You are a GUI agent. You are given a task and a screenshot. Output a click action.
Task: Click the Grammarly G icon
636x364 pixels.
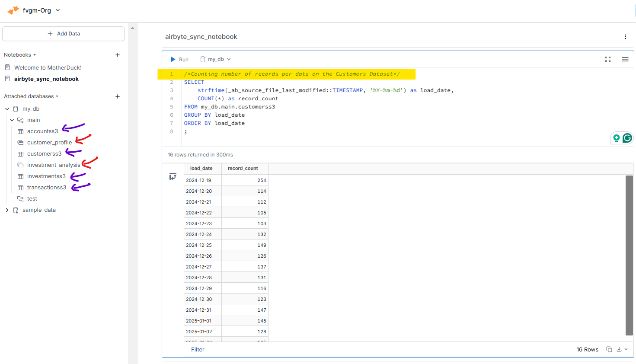(627, 138)
